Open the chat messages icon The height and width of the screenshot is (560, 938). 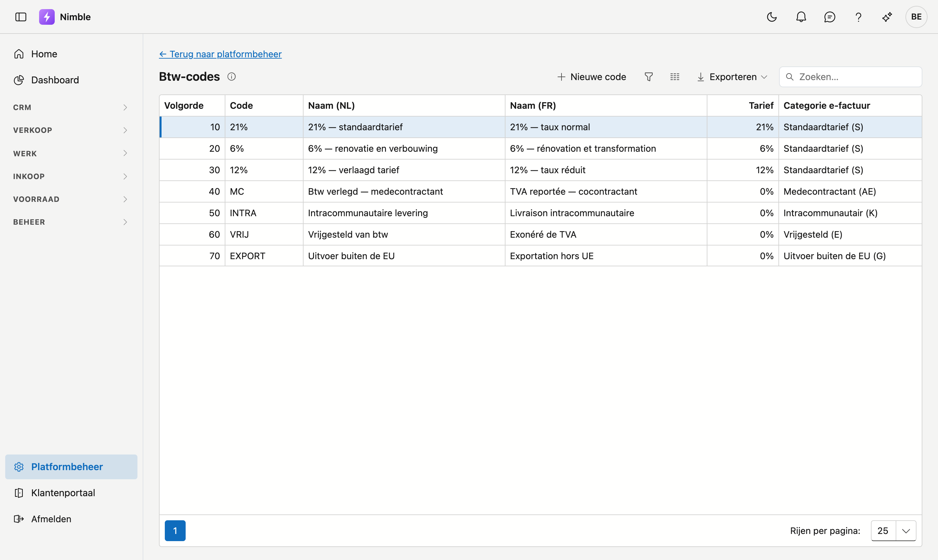point(830,17)
